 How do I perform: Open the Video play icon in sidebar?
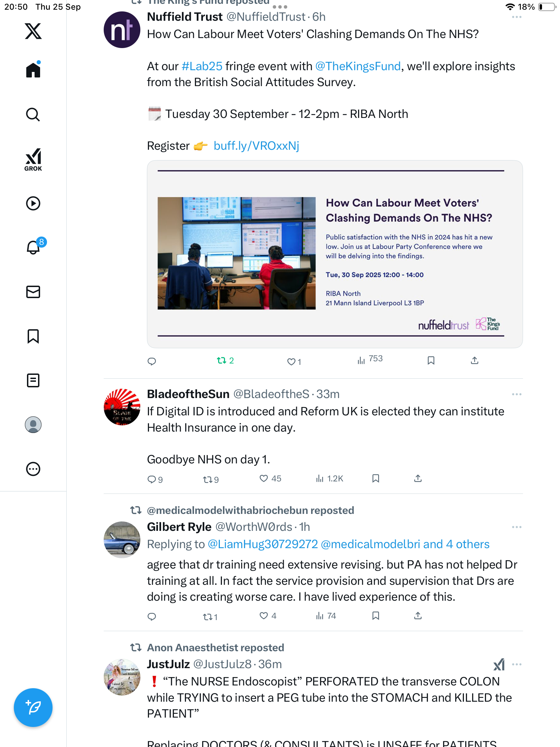click(33, 203)
